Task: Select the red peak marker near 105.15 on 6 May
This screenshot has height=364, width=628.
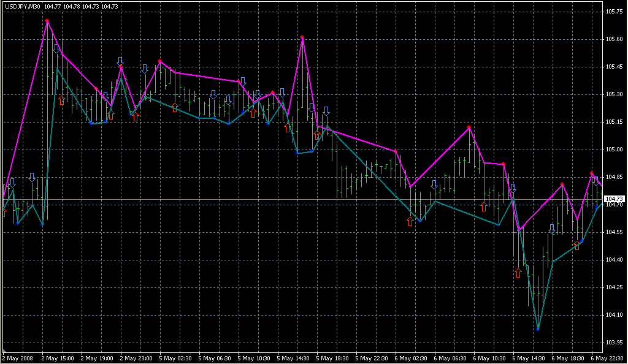Action: pyautogui.click(x=469, y=127)
